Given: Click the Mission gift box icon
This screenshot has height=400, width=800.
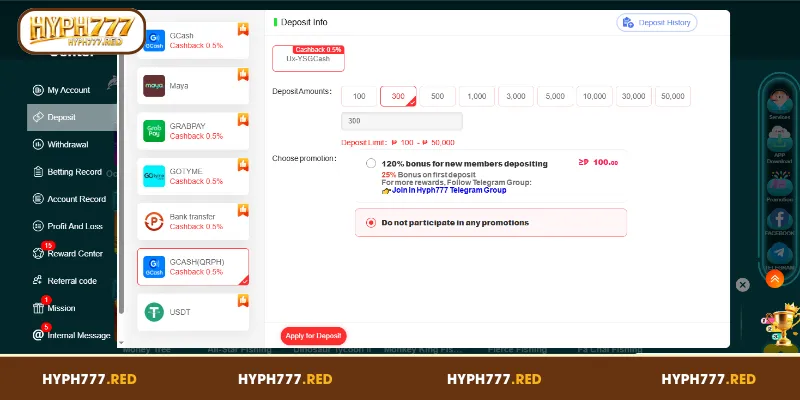Looking at the screenshot, I should tap(38, 308).
